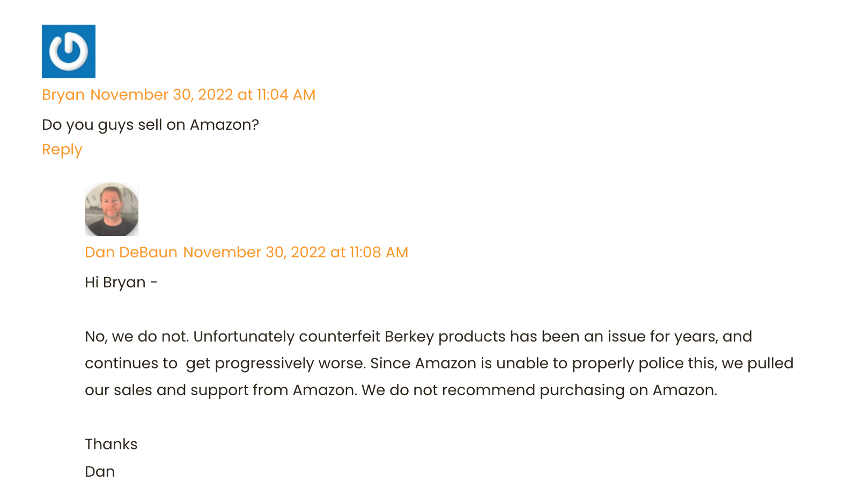Image resolution: width=854 pixels, height=504 pixels.
Task: Click "No, we do not." sentence start
Action: [x=137, y=337]
